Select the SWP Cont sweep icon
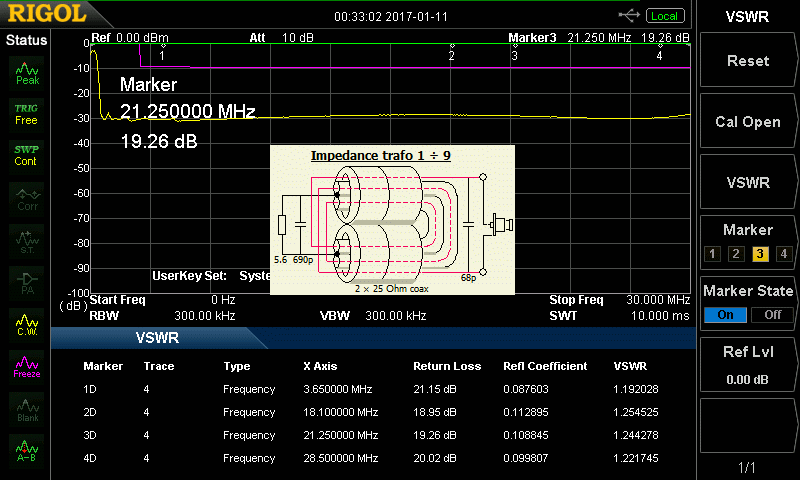Screen dimensions: 800x480 click(27, 155)
